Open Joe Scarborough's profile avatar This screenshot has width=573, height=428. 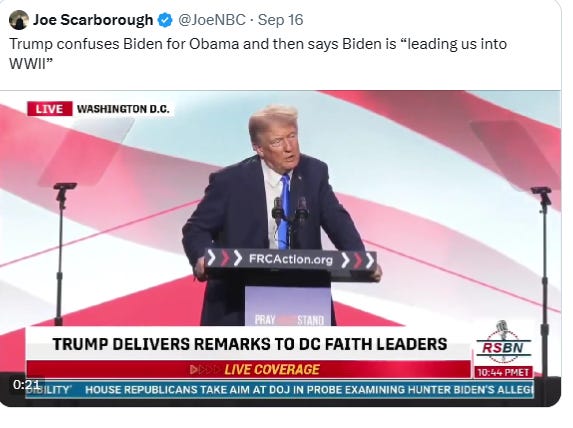coord(19,20)
